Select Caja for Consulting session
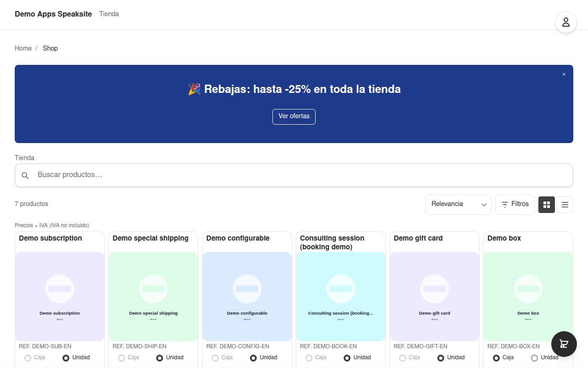This screenshot has width=588, height=368. 316,357
